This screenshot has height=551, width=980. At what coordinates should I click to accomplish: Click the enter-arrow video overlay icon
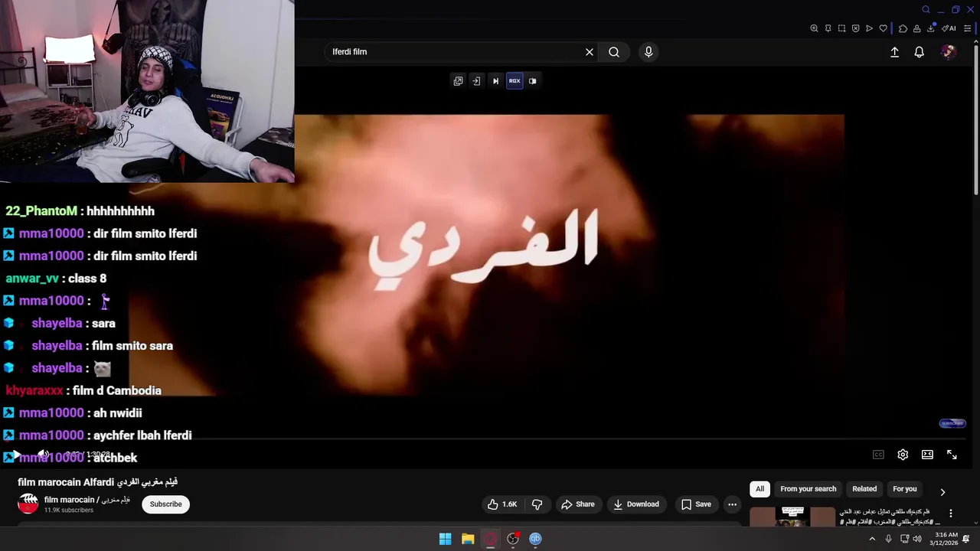(476, 81)
